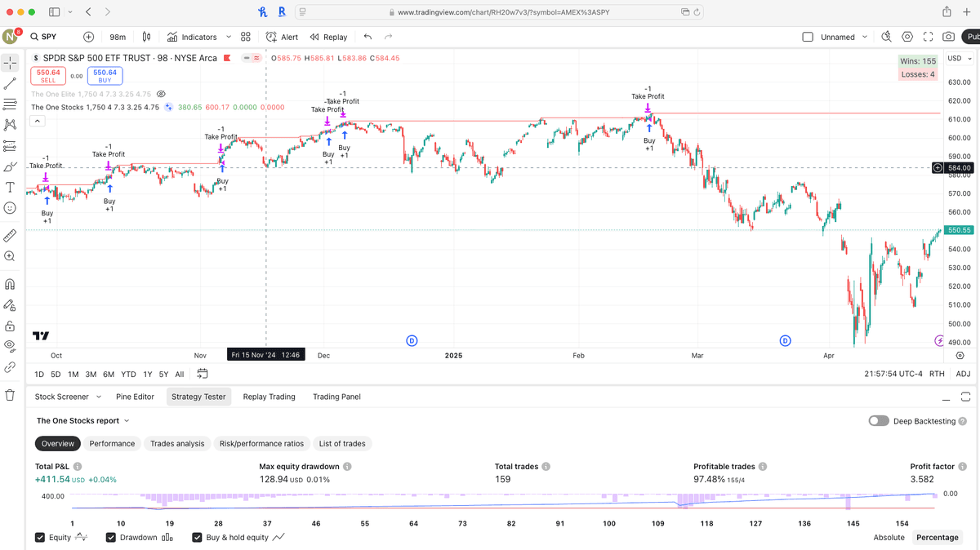Viewport: 980px width, 550px height.
Task: Open Trades analysis tab
Action: pyautogui.click(x=177, y=443)
